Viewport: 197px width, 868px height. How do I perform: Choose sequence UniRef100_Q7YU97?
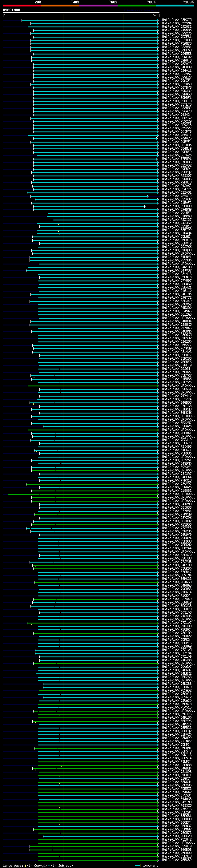coord(177,281)
